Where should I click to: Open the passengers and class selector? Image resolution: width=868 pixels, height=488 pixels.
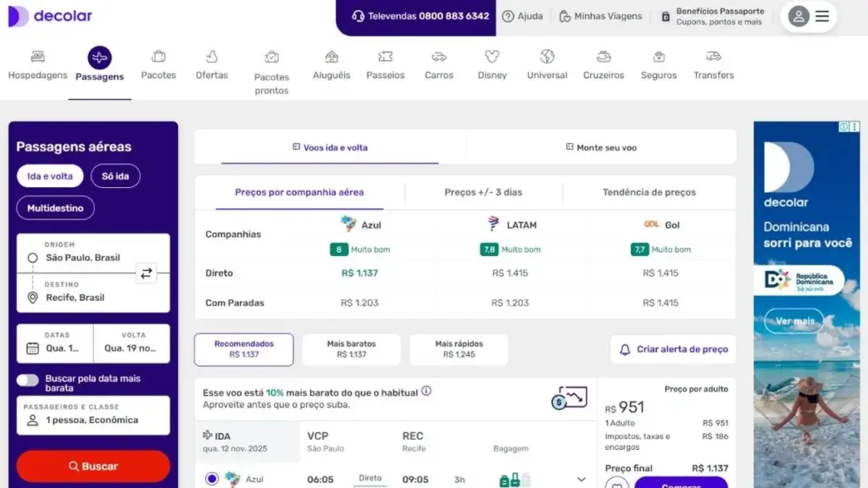[93, 415]
